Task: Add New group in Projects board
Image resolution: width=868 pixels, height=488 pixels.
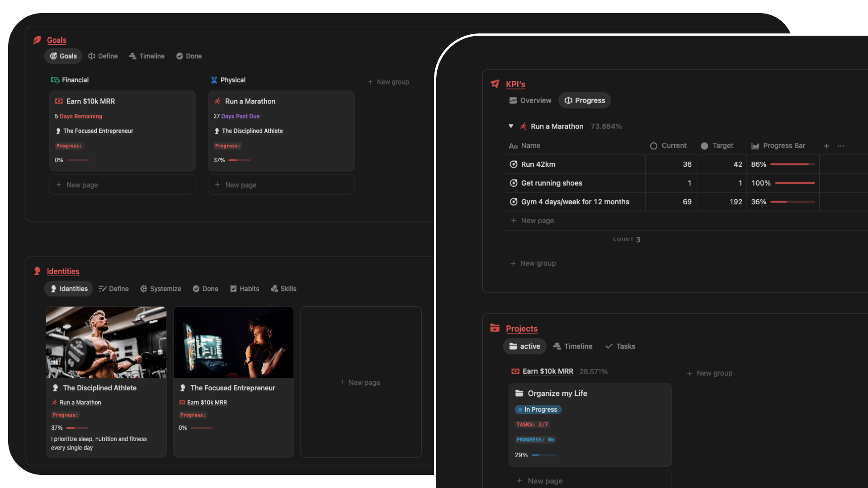Action: coord(709,373)
